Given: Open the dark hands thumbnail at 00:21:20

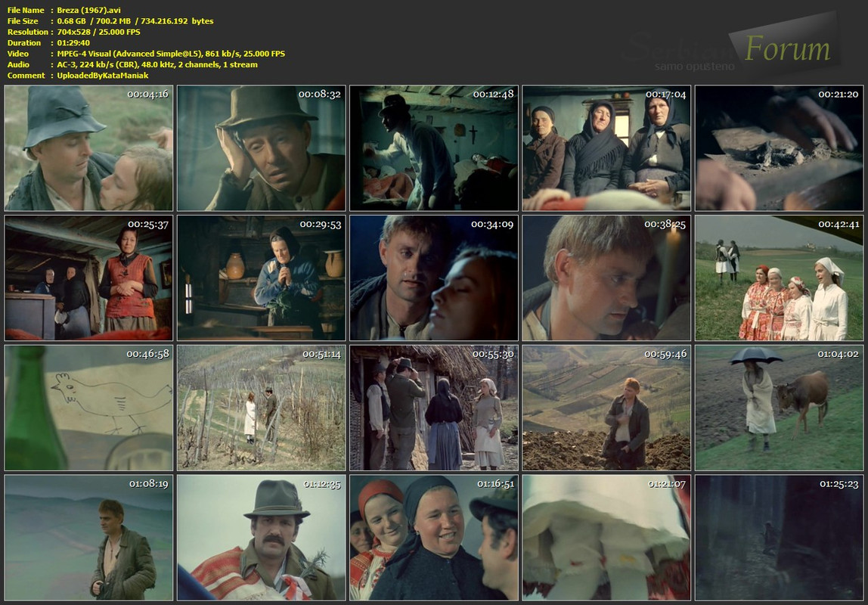Looking at the screenshot, I should pos(780,147).
